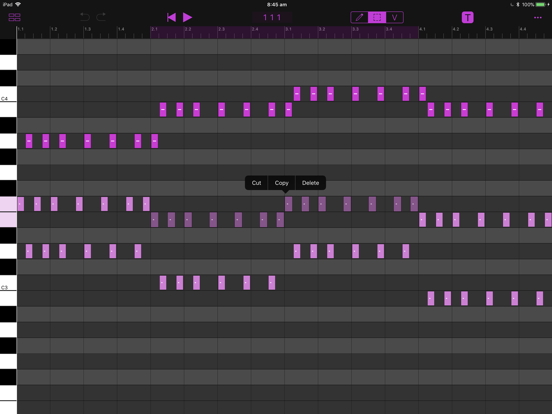Check the battery status indicator
Viewport: 552px width, 414px height.
point(541,5)
